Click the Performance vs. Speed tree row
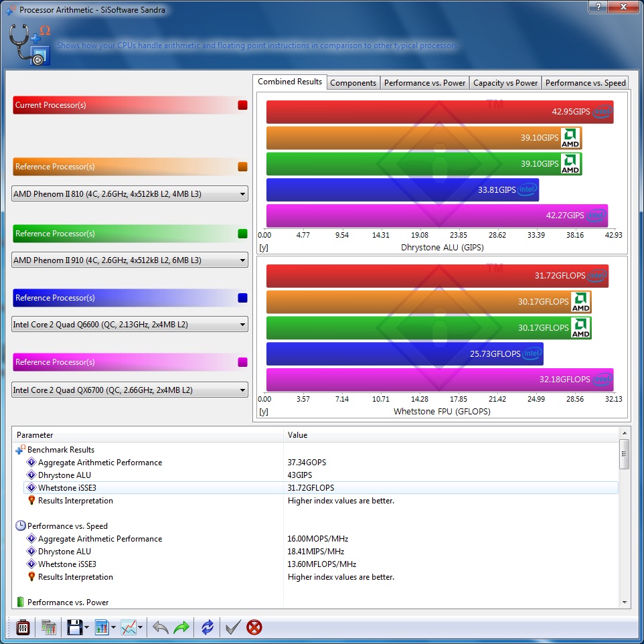Viewport: 644px width, 644px height. (68, 526)
